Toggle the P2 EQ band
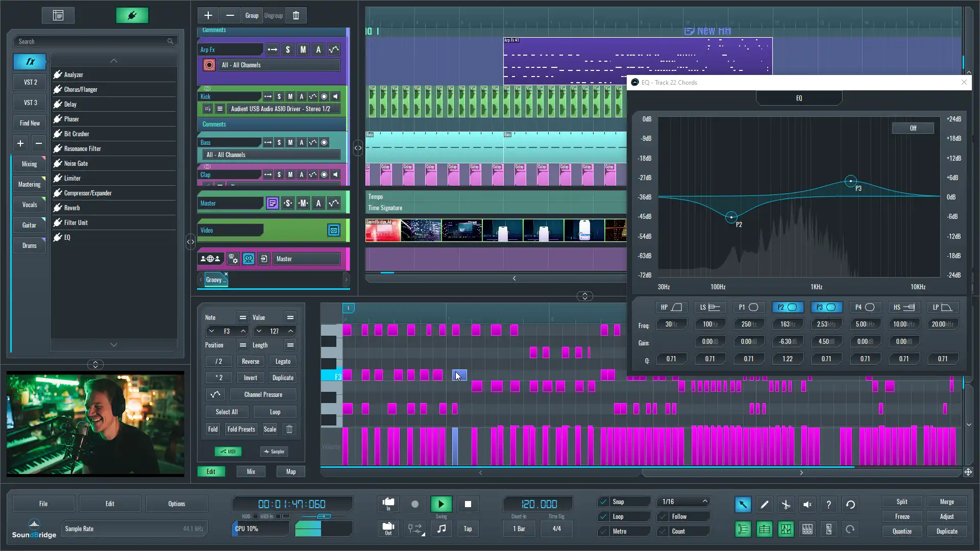 click(x=787, y=307)
